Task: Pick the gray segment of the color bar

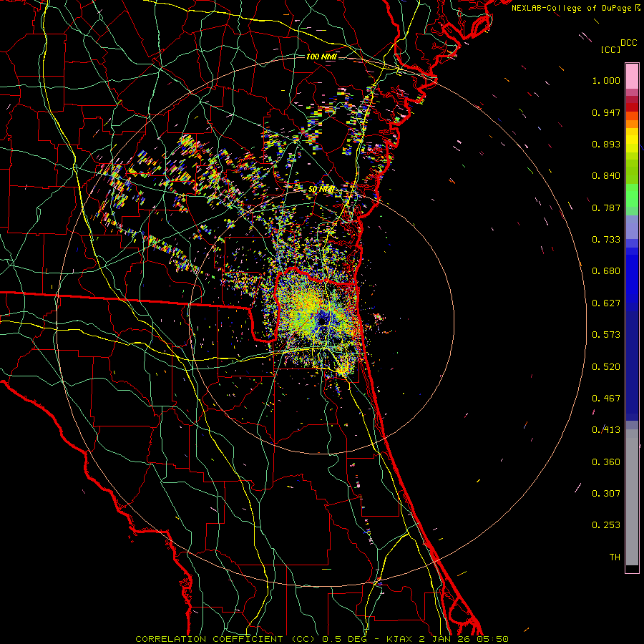Action: coord(632,497)
